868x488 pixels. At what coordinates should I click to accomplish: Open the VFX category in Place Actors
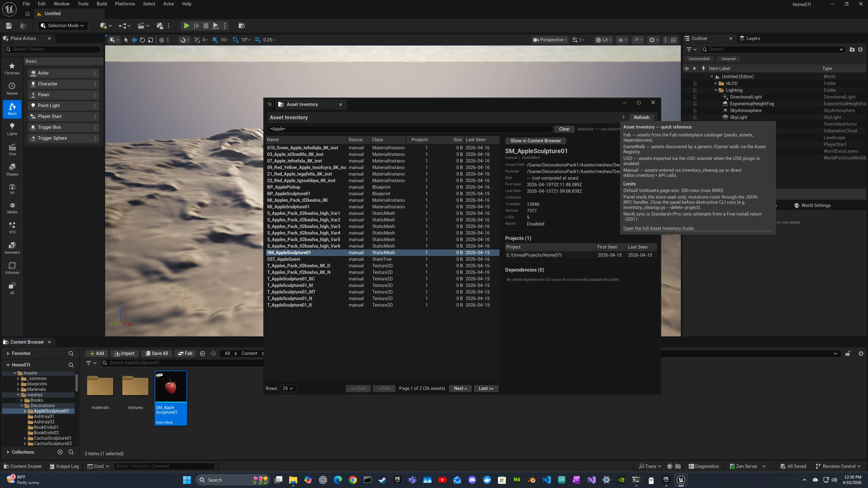tap(12, 228)
